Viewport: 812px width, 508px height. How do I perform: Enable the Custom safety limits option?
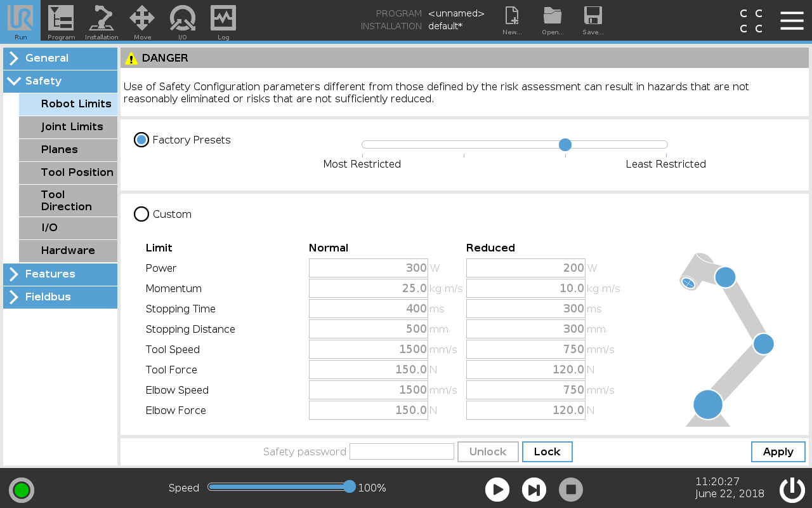(141, 214)
